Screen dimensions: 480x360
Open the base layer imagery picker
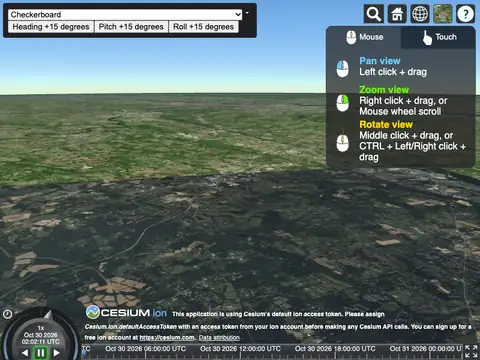(x=443, y=14)
